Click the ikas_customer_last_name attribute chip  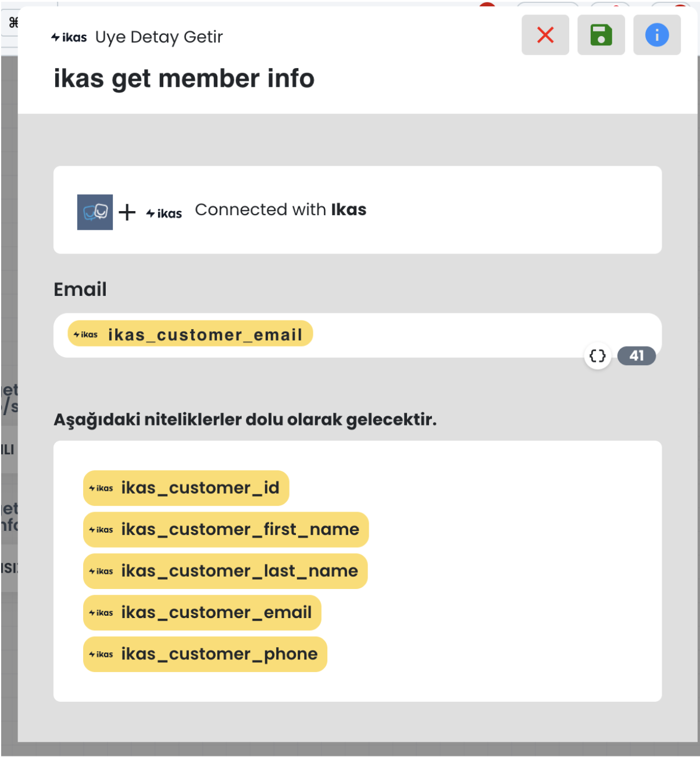[225, 571]
